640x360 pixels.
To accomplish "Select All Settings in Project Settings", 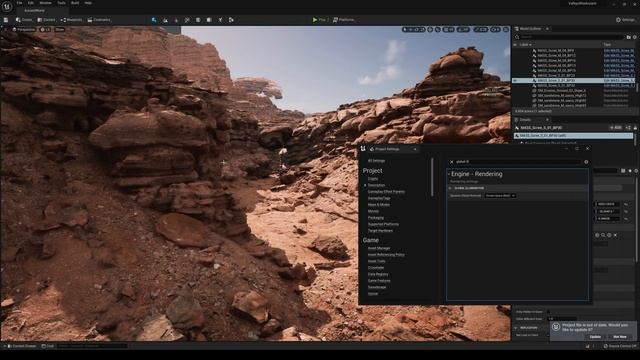I will click(x=376, y=161).
